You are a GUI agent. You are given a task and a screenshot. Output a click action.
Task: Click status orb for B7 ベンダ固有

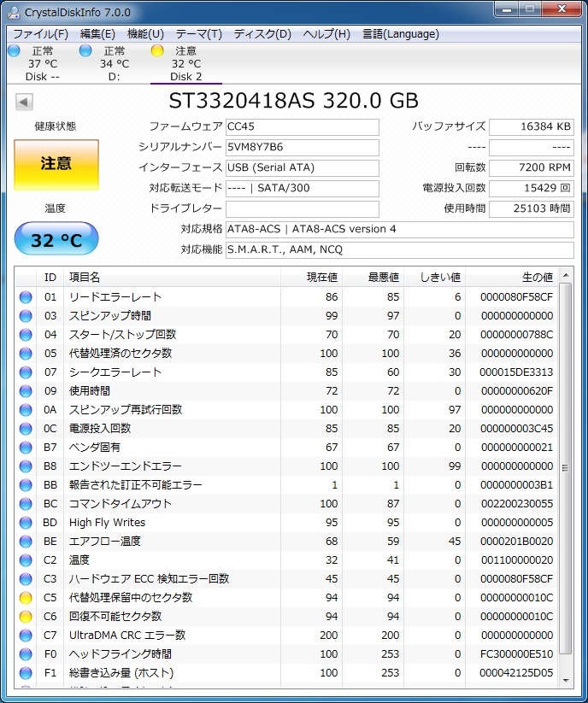pyautogui.click(x=26, y=448)
